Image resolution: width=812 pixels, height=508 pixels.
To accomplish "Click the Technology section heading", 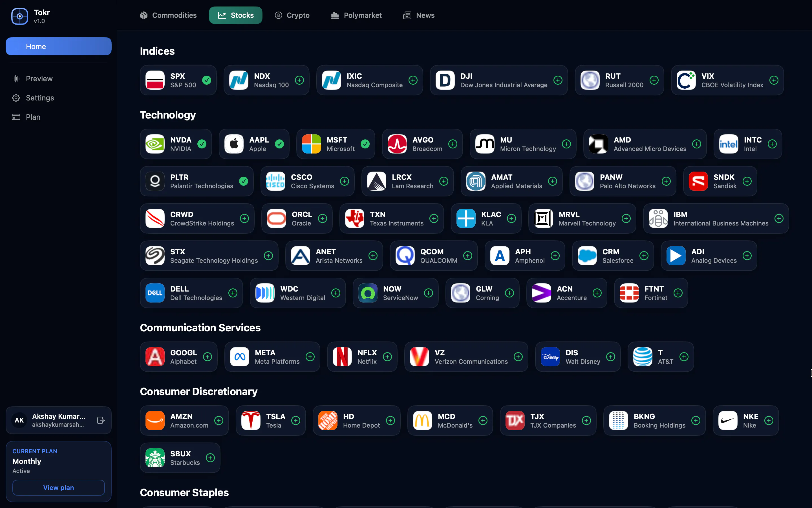I will (x=168, y=115).
